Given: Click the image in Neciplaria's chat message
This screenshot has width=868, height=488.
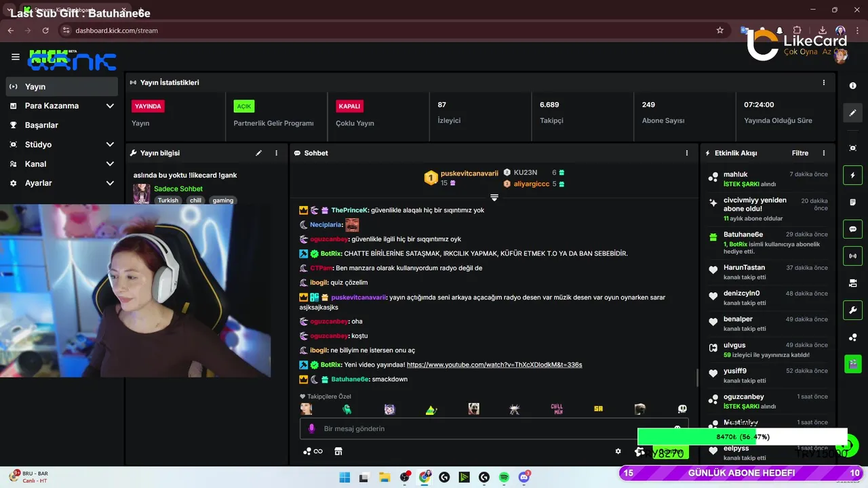Looking at the screenshot, I should 352,225.
